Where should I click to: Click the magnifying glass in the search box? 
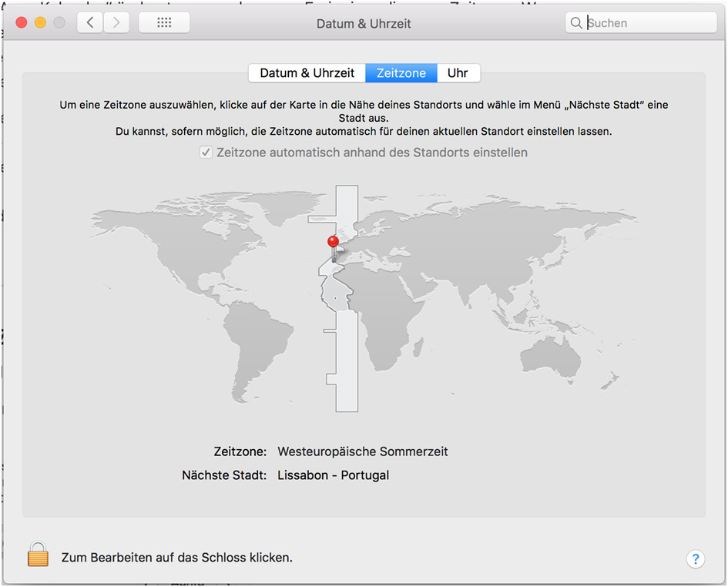pos(576,23)
